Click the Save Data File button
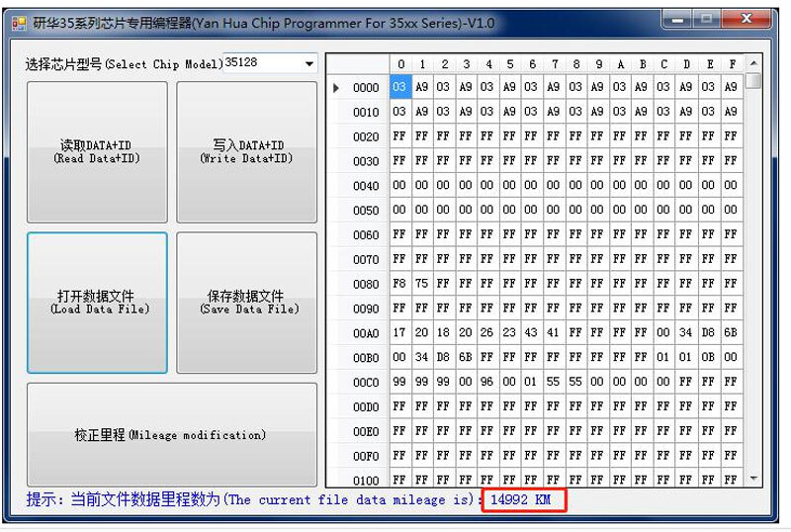Image resolution: width=791 pixels, height=532 pixels. click(x=246, y=303)
